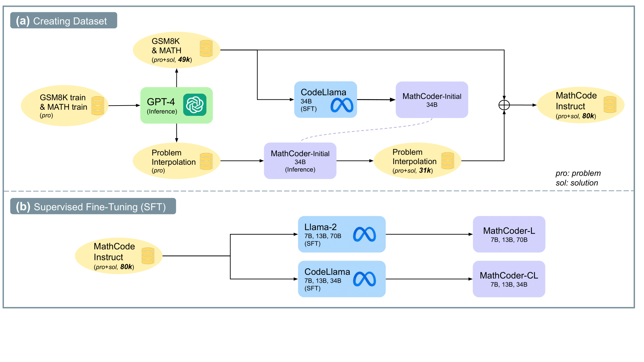Click the Meta logo in Llama-2 box
This screenshot has width=644, height=362.
pos(364,234)
